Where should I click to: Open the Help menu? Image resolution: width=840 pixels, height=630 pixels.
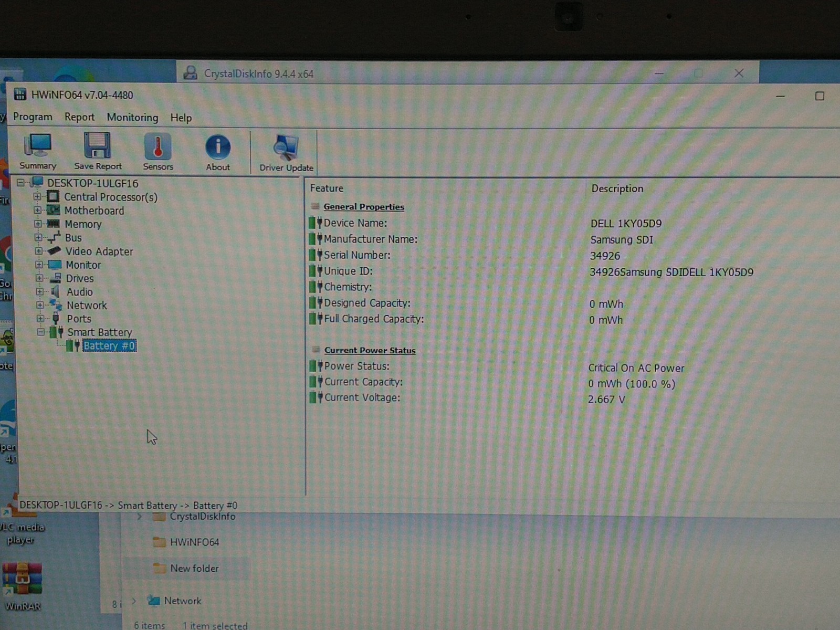[x=181, y=118]
